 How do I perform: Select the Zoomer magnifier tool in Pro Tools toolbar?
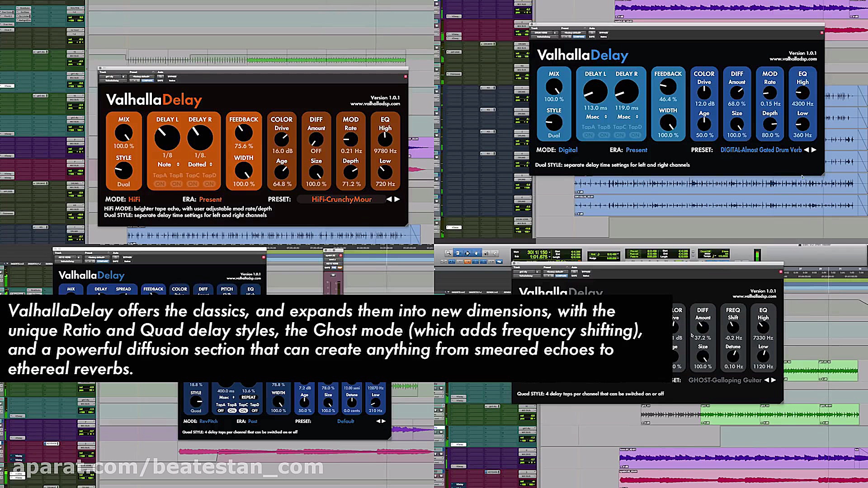tap(448, 253)
